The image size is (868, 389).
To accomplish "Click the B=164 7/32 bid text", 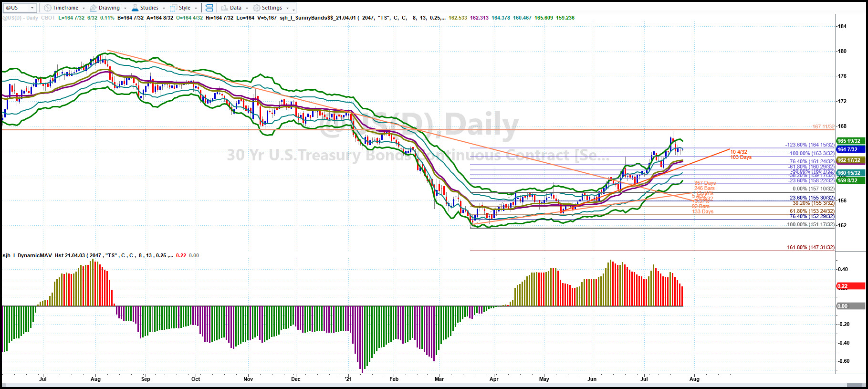I will (x=130, y=18).
